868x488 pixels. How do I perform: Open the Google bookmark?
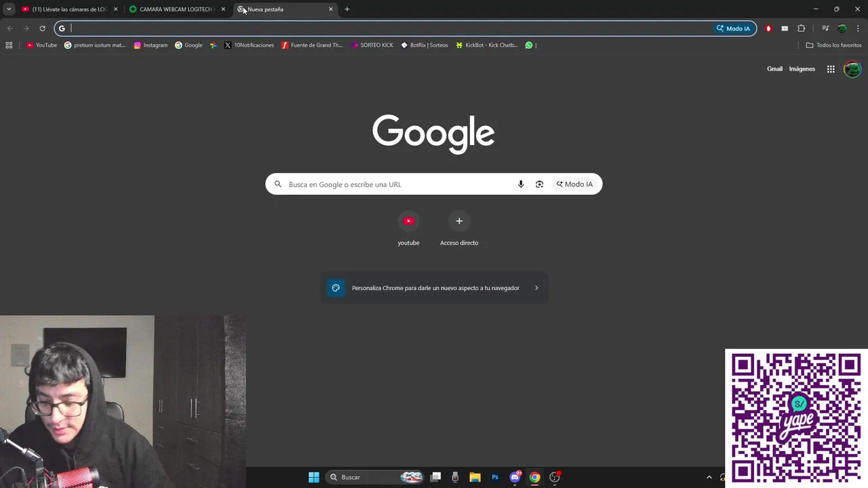tap(189, 45)
